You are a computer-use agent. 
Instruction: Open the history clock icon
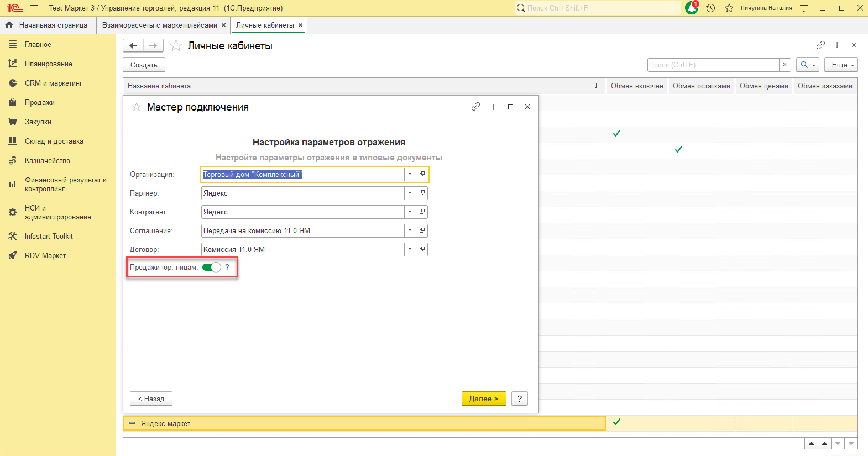point(711,8)
